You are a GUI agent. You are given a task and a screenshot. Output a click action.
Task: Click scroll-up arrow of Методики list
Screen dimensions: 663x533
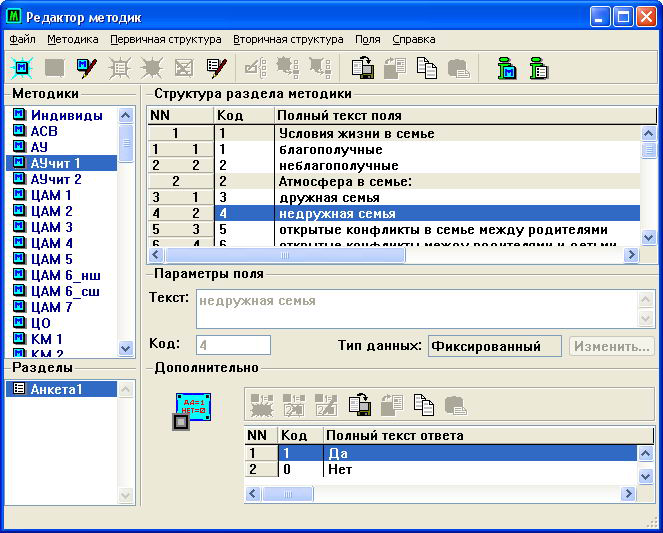pyautogui.click(x=126, y=115)
